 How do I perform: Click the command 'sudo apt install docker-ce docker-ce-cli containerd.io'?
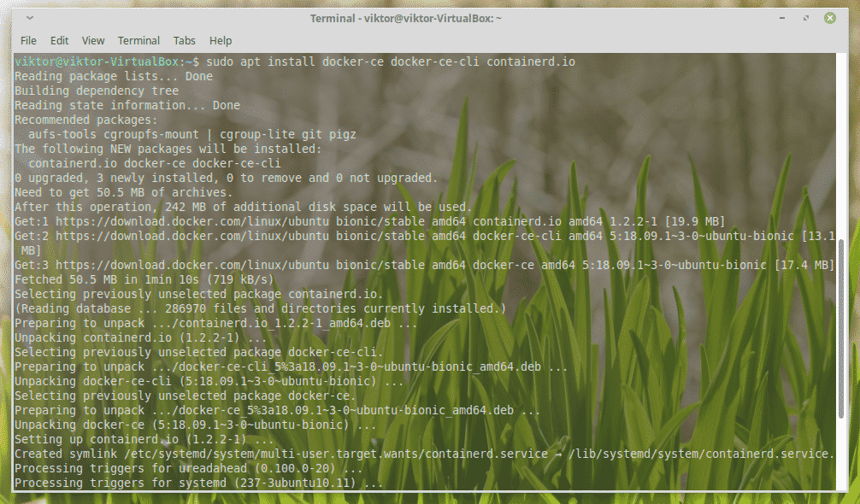tap(391, 62)
